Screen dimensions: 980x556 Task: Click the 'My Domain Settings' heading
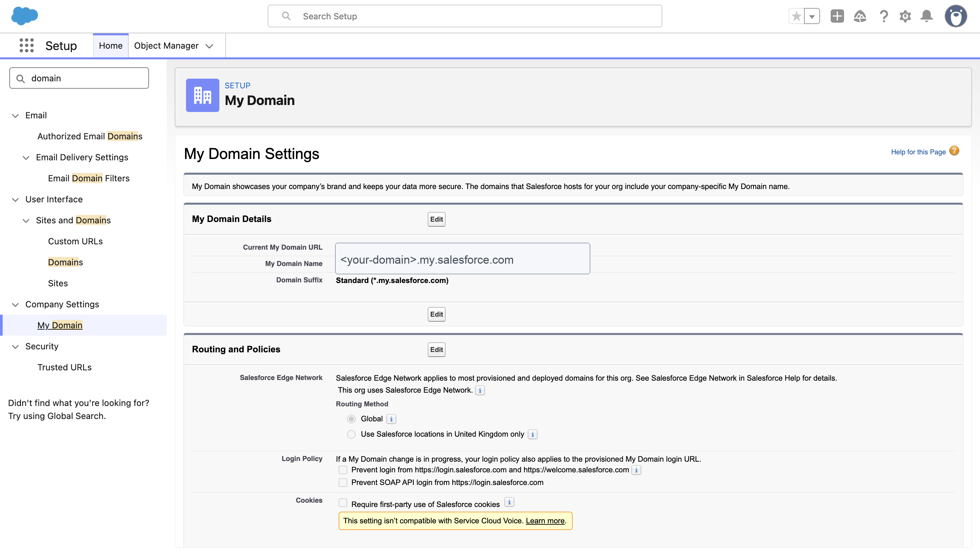click(x=252, y=154)
